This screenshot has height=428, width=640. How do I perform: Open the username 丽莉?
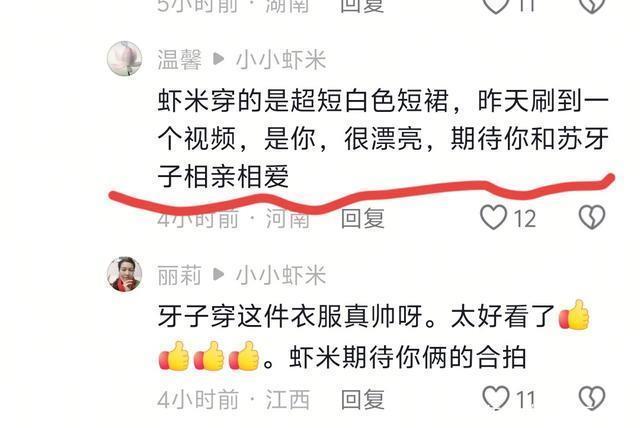(180, 275)
